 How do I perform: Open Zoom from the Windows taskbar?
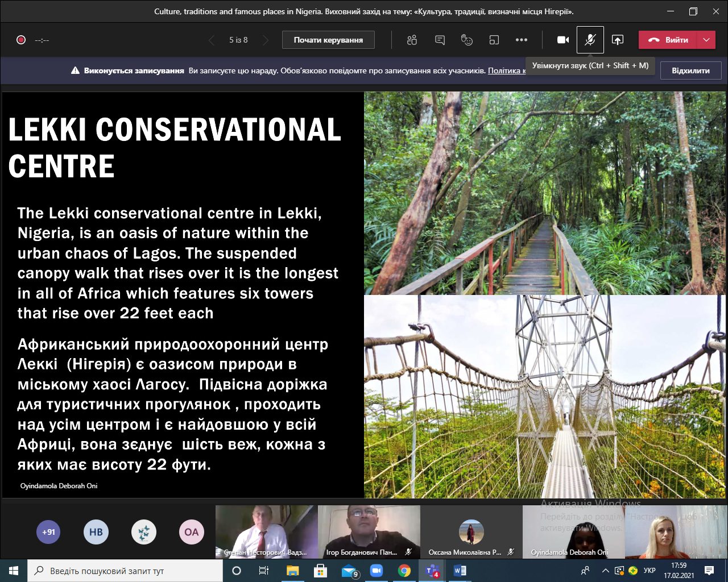click(377, 571)
